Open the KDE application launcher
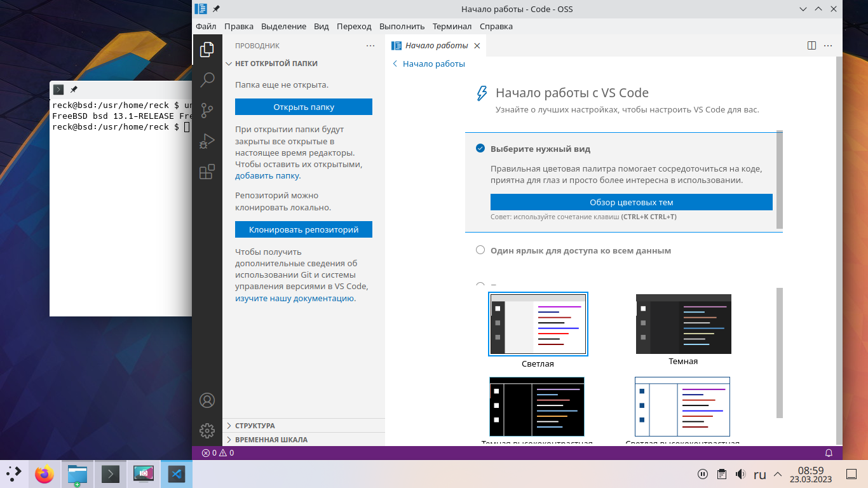The image size is (868, 488). (x=14, y=474)
